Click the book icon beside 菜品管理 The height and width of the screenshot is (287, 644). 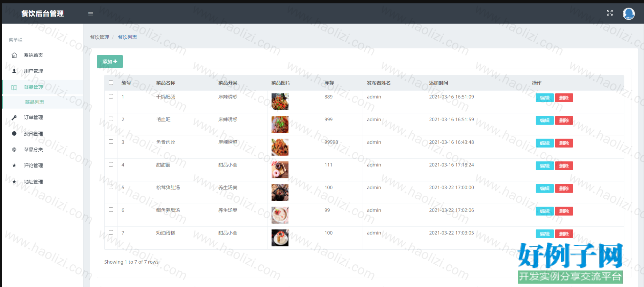(x=14, y=87)
